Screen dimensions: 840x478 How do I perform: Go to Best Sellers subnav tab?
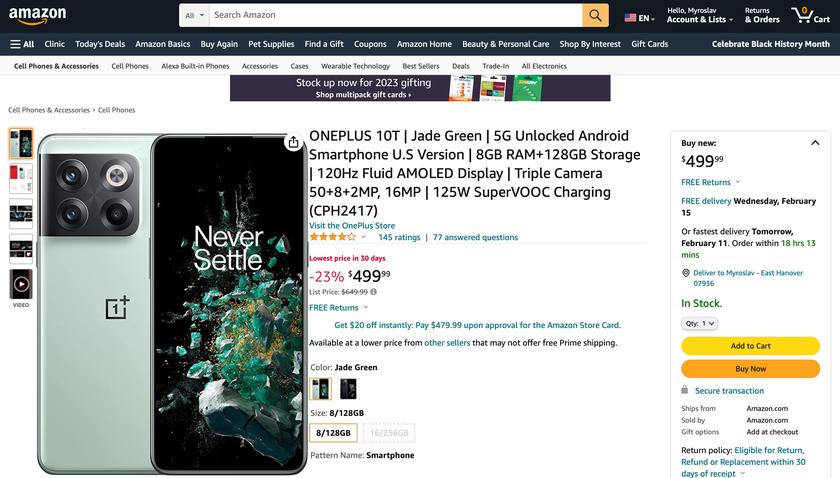[x=421, y=66]
